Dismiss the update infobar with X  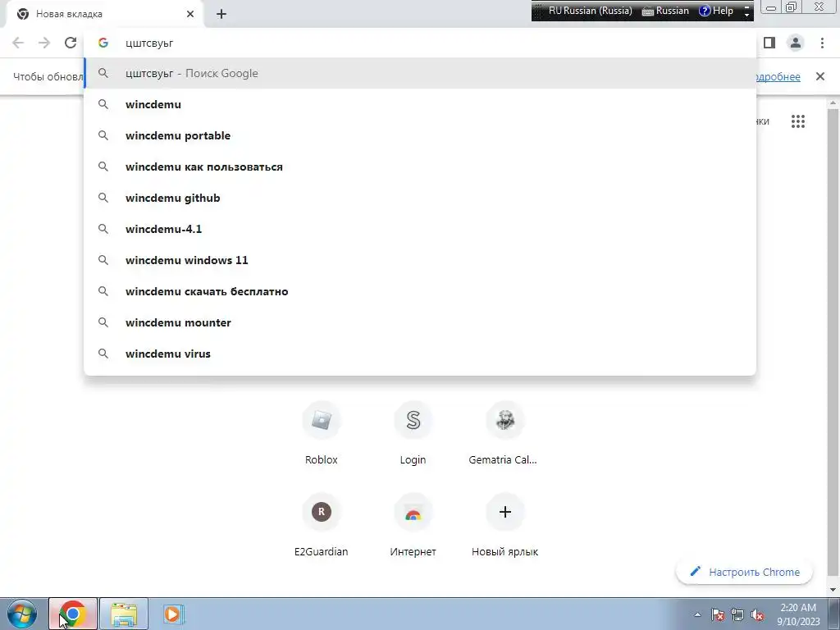[820, 76]
